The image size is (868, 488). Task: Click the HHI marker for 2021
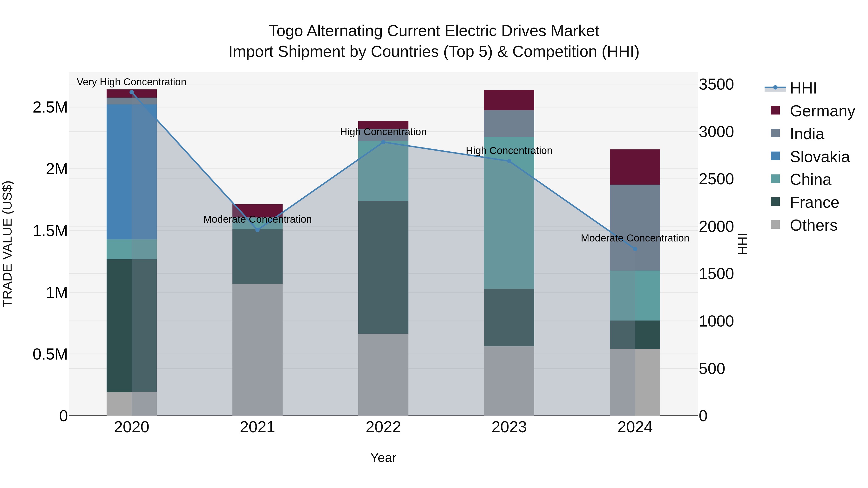point(258,230)
